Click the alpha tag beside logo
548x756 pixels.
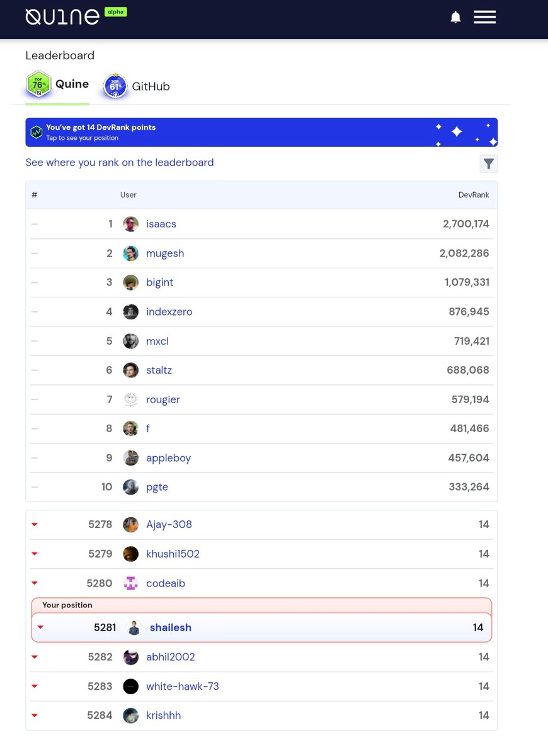click(115, 11)
